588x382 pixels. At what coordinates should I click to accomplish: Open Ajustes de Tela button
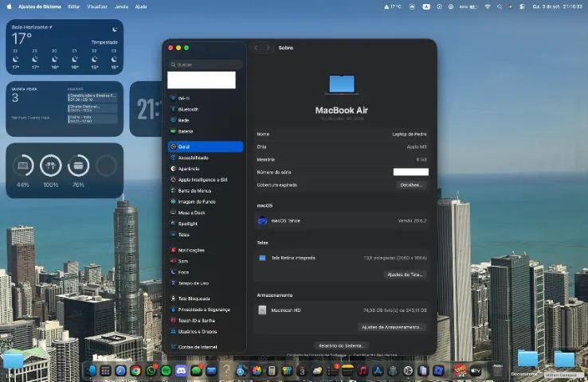(x=405, y=275)
